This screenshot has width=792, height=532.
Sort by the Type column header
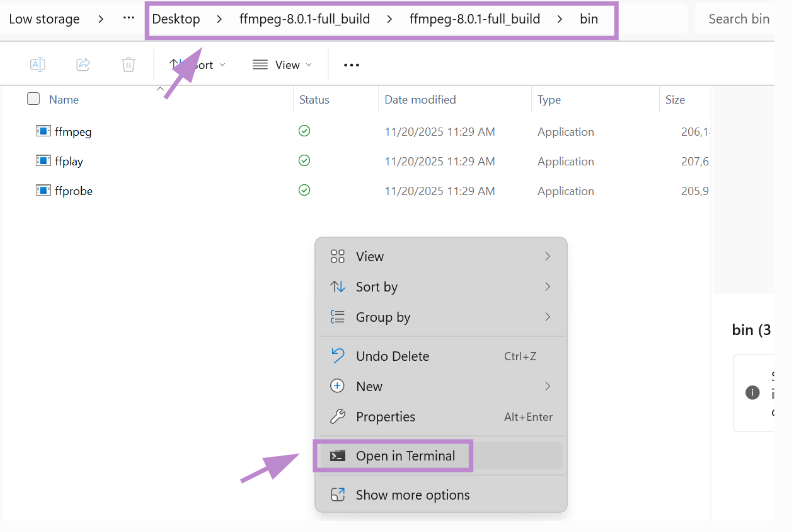pos(549,100)
